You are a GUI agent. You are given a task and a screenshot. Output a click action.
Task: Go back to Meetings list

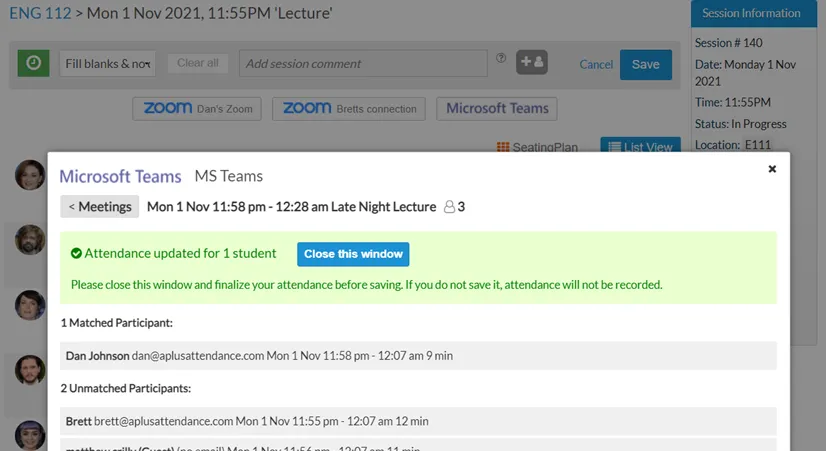100,207
